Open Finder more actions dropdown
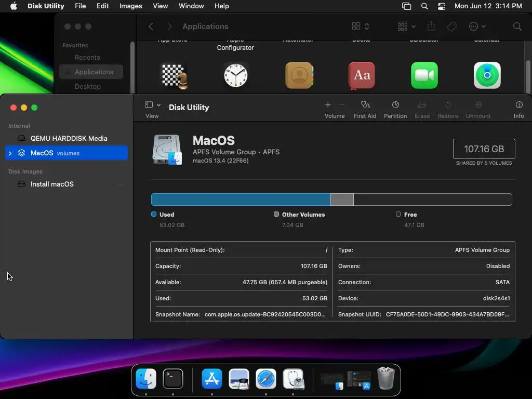 477,26
